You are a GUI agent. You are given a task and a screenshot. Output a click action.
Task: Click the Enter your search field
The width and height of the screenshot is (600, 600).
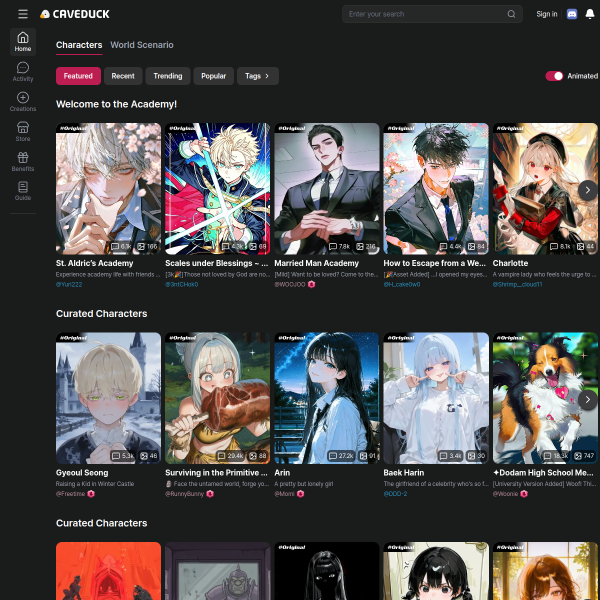425,14
